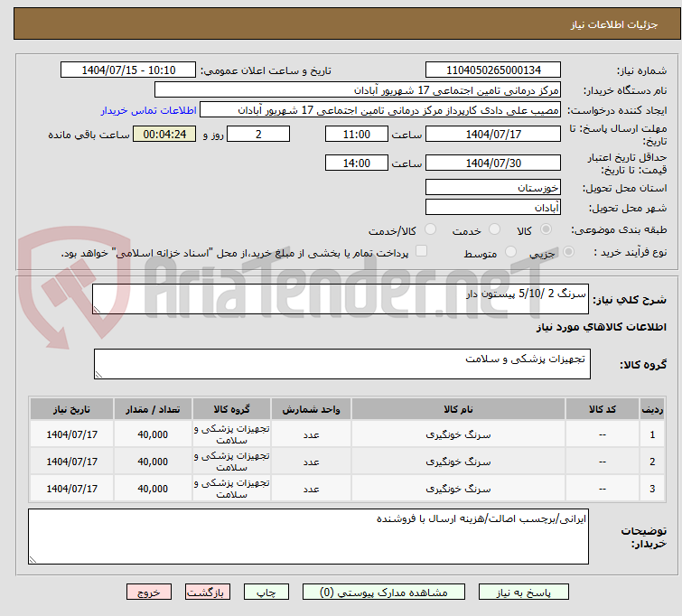Screen dimensions: 682x616
Task: Click the شرح کلی نیاز text area
Action: [341, 299]
